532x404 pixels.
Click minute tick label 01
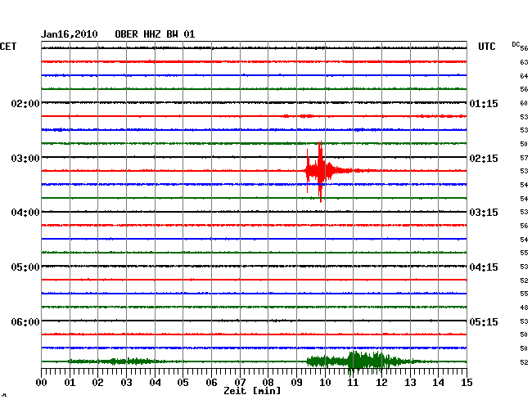tap(70, 383)
